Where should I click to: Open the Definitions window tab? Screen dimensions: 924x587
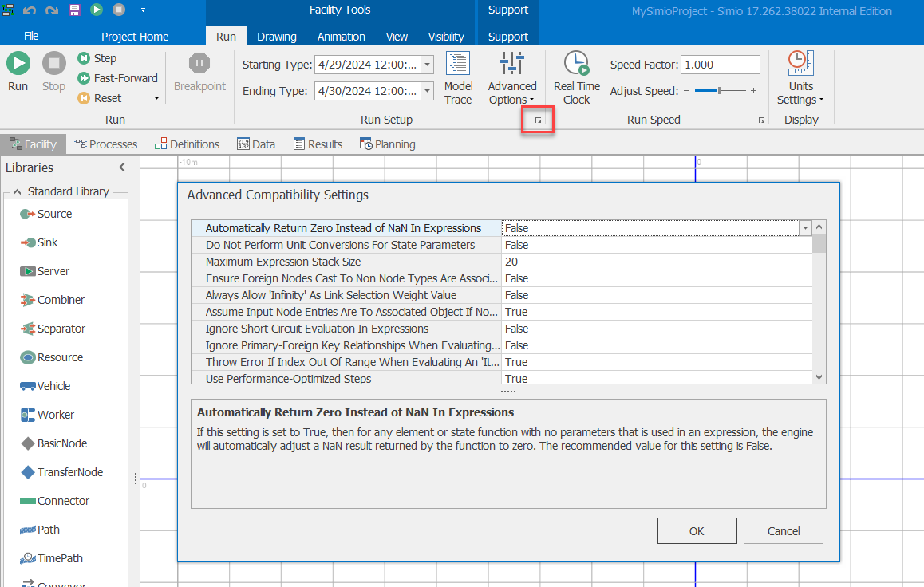coord(188,144)
